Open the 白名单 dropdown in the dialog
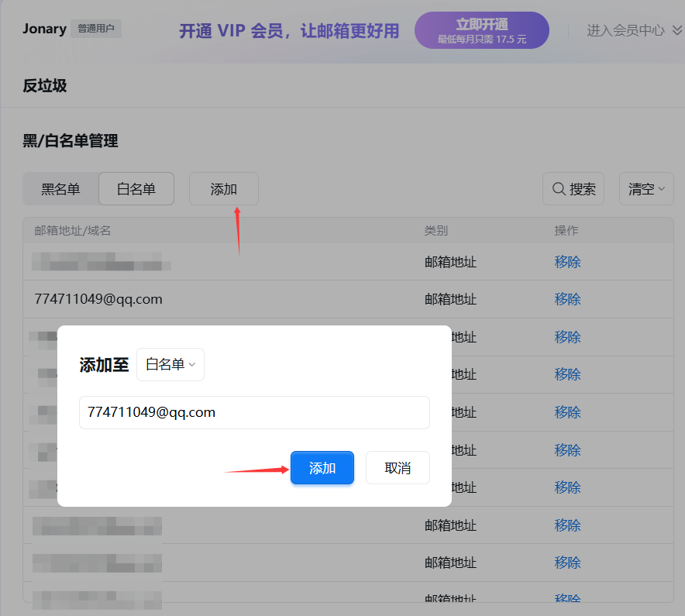 [x=170, y=364]
